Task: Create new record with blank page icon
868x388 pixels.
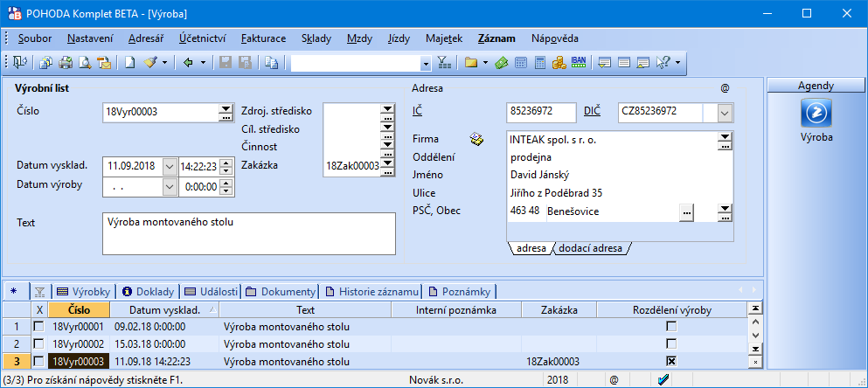Action: point(129,63)
